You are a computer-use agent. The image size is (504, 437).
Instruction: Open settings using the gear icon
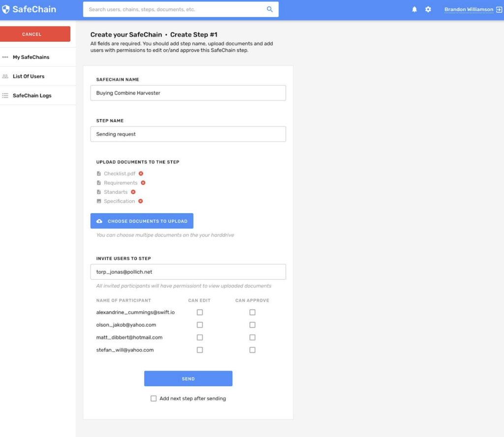point(428,9)
